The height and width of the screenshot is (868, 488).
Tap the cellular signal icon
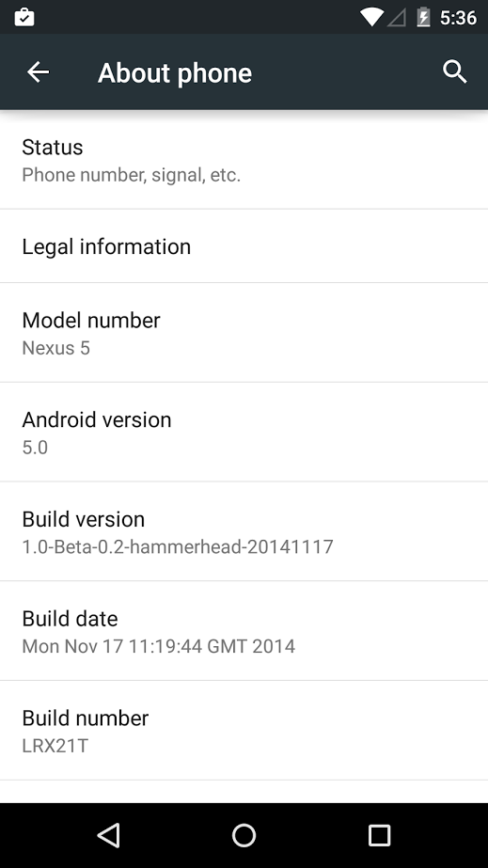pos(396,18)
